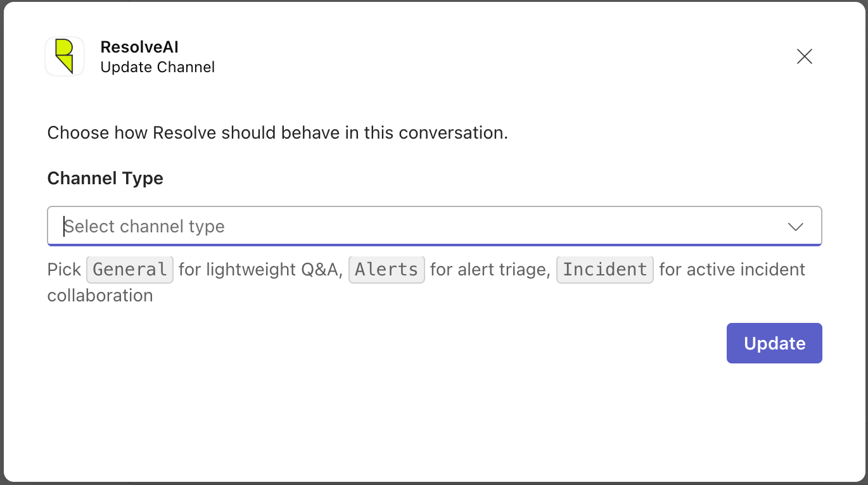868x485 pixels.
Task: Click the General code tag
Action: pyautogui.click(x=130, y=269)
